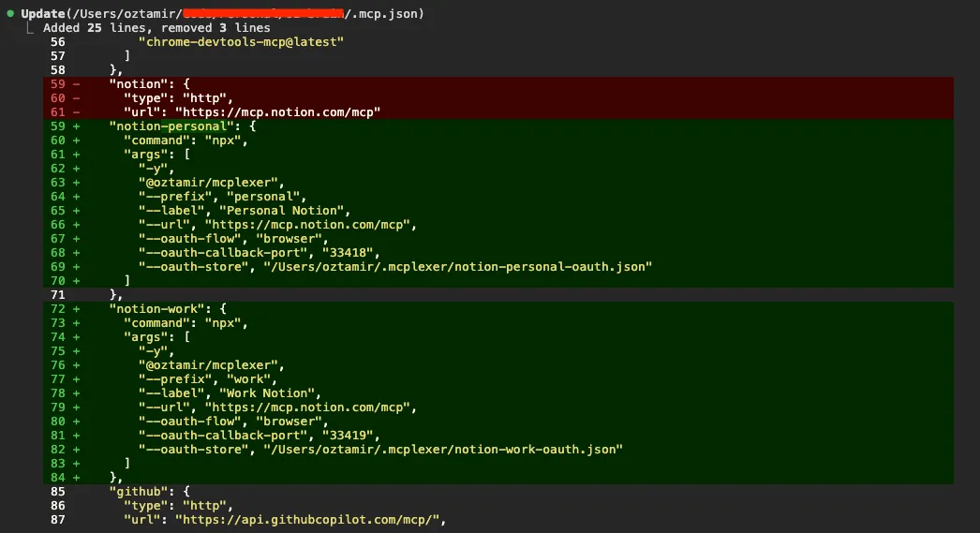Click the "chrome-devtools-mcp@latest" string
Screen dimensions: 980x533
[x=241, y=42]
